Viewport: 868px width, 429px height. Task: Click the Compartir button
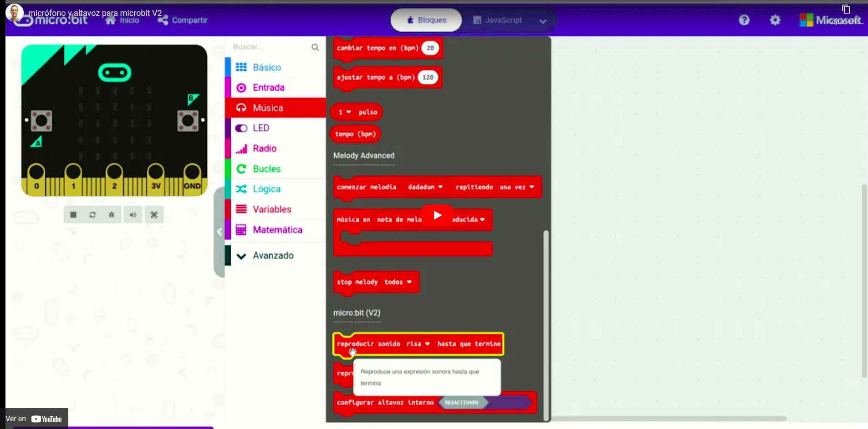pos(183,20)
